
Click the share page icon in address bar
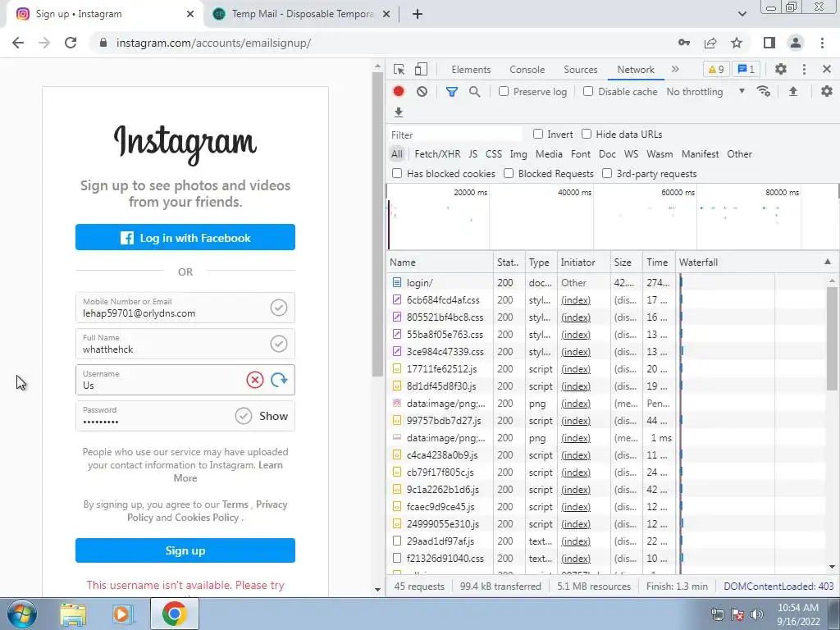[x=710, y=43]
